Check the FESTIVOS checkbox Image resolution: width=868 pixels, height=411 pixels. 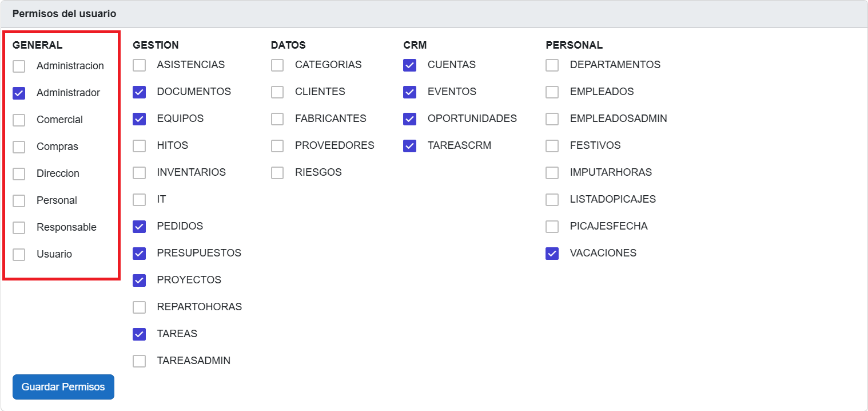(x=552, y=146)
